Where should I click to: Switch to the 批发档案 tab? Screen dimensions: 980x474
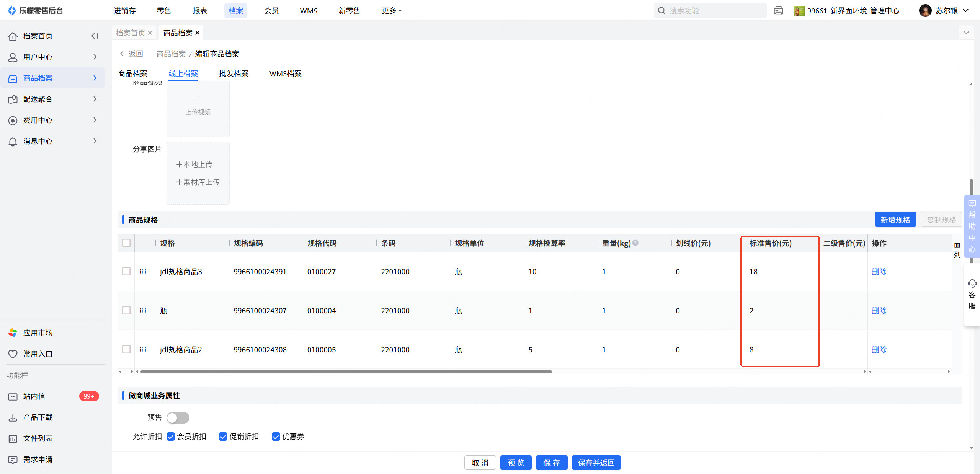point(234,73)
